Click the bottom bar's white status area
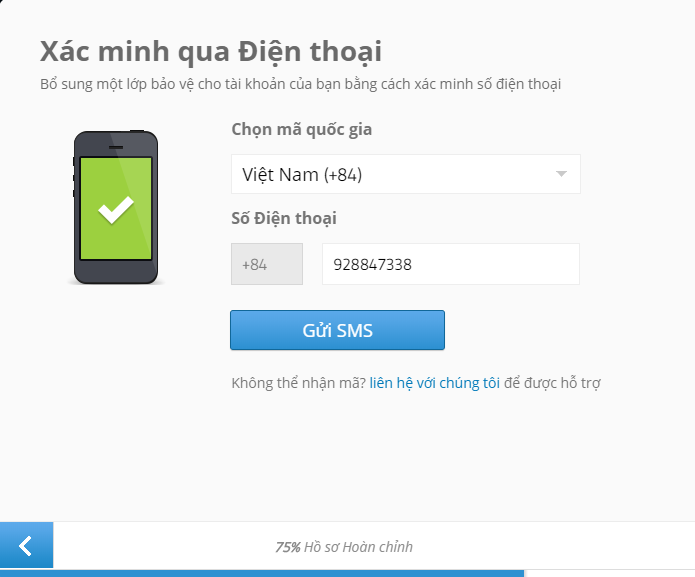This screenshot has width=695, height=577. pos(374,546)
